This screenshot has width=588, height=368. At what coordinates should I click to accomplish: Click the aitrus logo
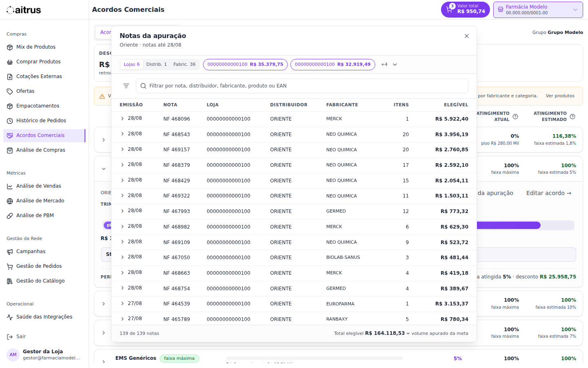pyautogui.click(x=24, y=10)
